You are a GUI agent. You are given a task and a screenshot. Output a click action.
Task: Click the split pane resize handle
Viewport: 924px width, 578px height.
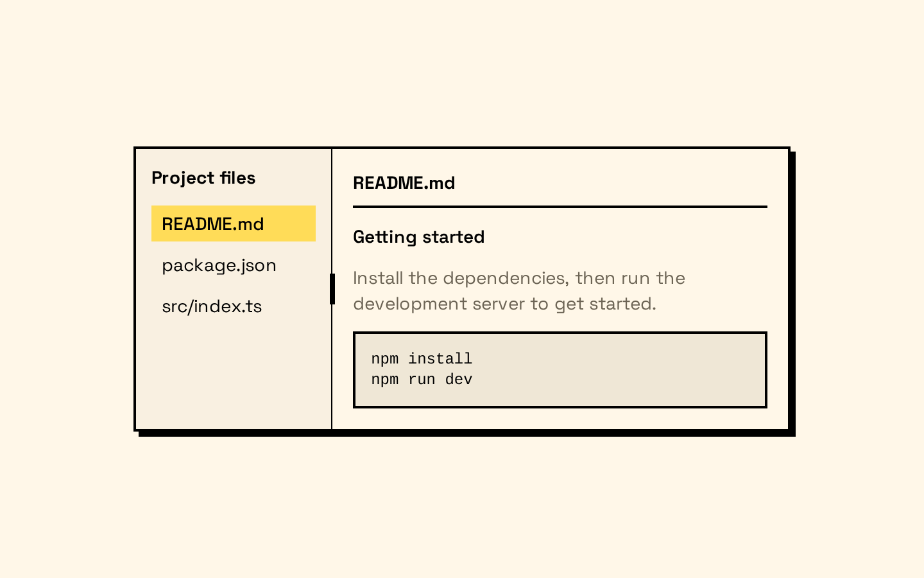[332, 289]
